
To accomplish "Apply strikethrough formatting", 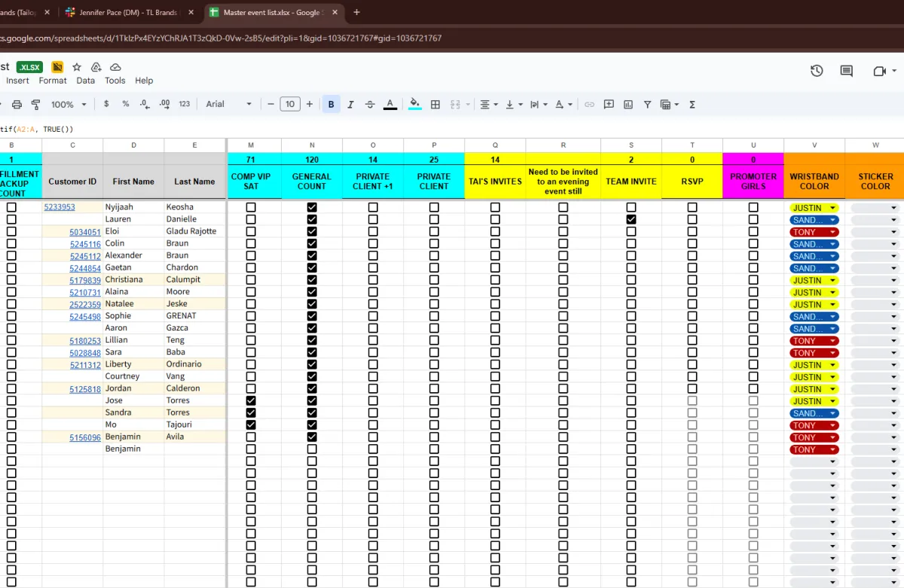I will (x=370, y=105).
